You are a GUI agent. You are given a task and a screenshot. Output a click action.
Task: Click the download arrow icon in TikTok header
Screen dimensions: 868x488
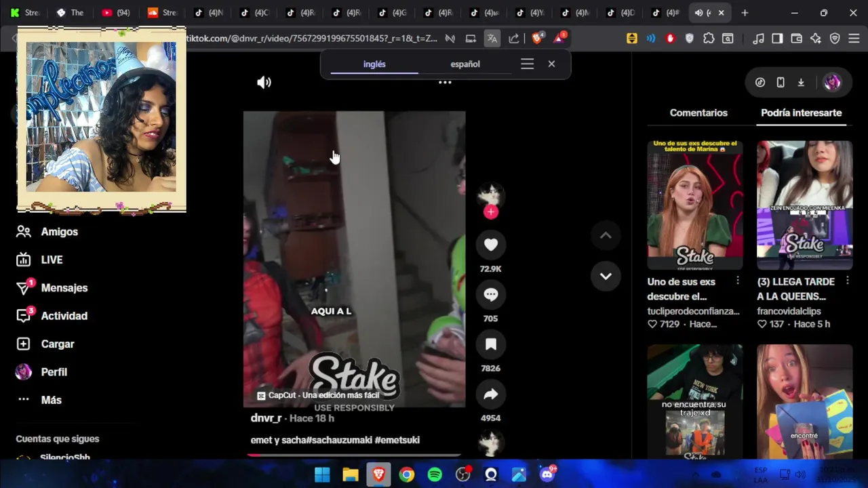coord(801,82)
